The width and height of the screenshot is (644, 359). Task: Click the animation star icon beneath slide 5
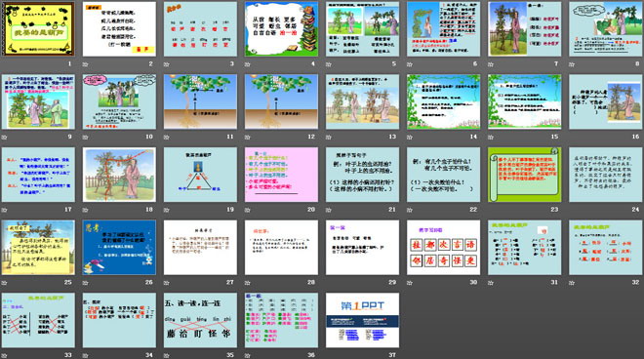click(329, 64)
